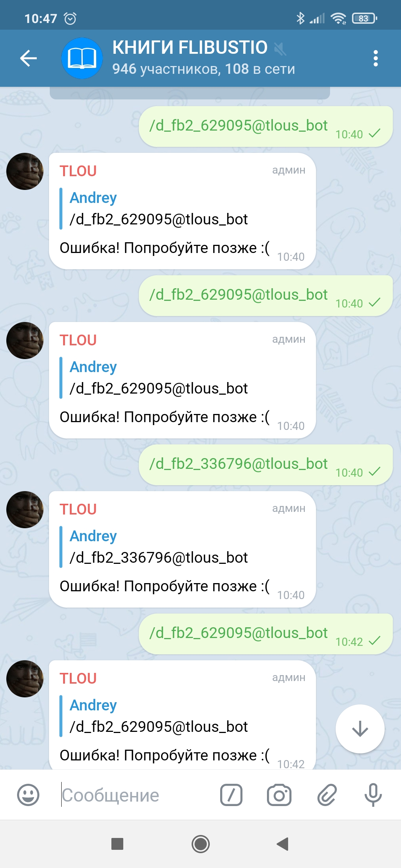Tap Android back triangle navigation button
Viewport: 401px width, 868px height.
click(283, 844)
